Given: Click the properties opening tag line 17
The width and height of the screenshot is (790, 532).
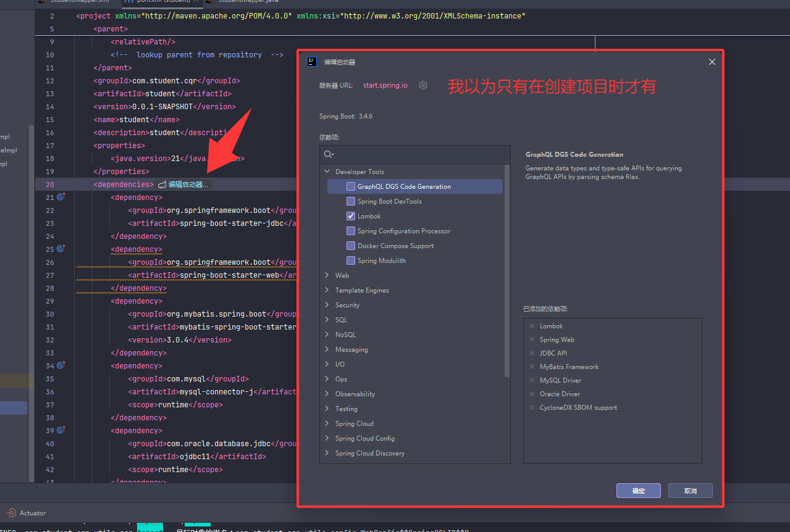Looking at the screenshot, I should 119,146.
